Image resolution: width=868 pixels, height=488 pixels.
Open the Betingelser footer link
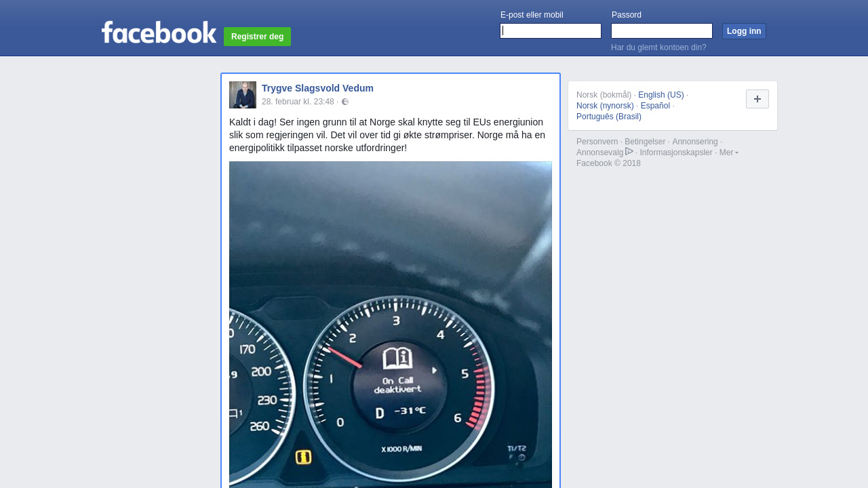click(x=645, y=142)
